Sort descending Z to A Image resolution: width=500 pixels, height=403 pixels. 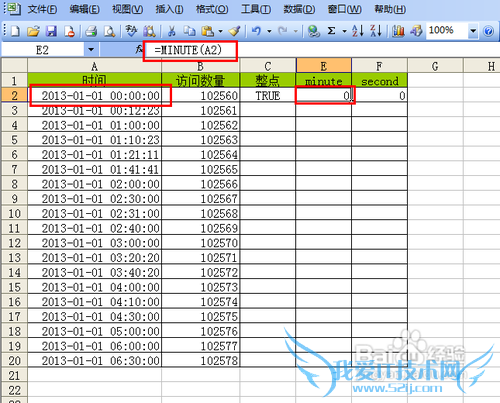[376, 31]
